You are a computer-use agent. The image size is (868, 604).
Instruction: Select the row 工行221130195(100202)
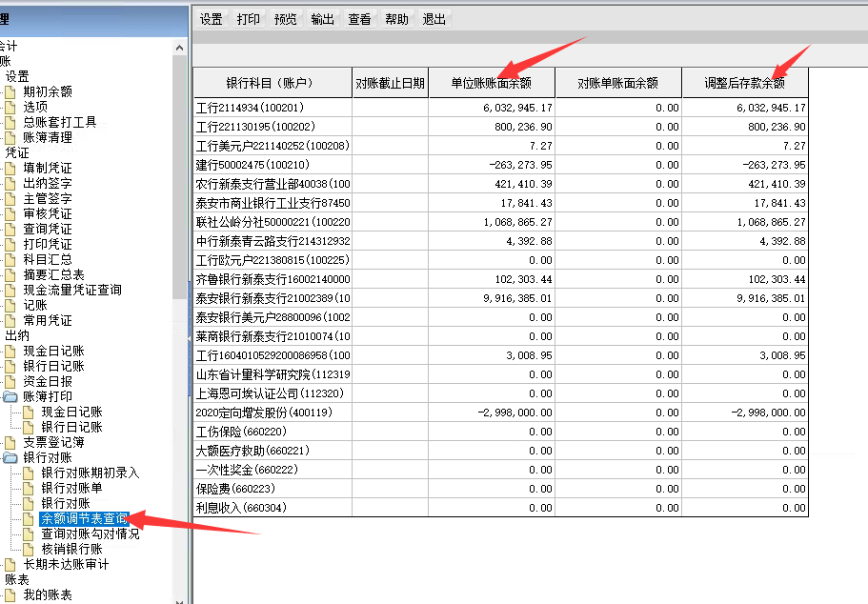[501, 127]
